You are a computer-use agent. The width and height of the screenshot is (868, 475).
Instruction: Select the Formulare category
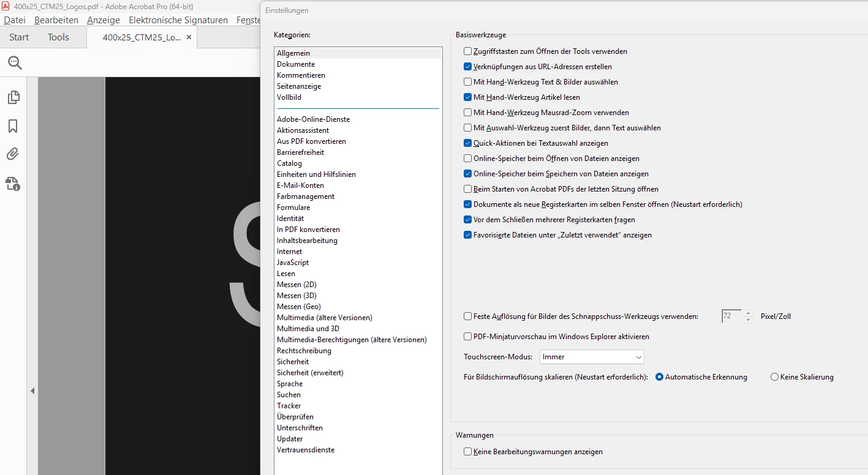tap(358, 208)
